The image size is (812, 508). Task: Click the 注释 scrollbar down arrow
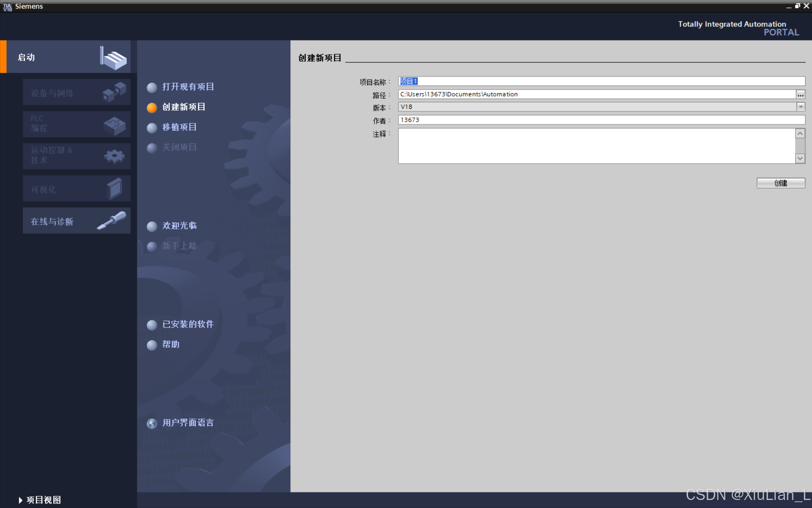(800, 158)
